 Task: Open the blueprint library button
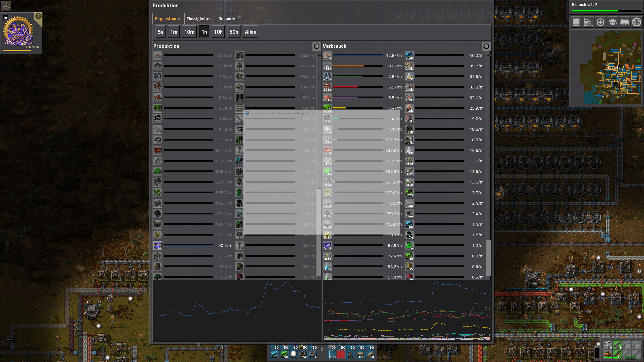coord(576,22)
